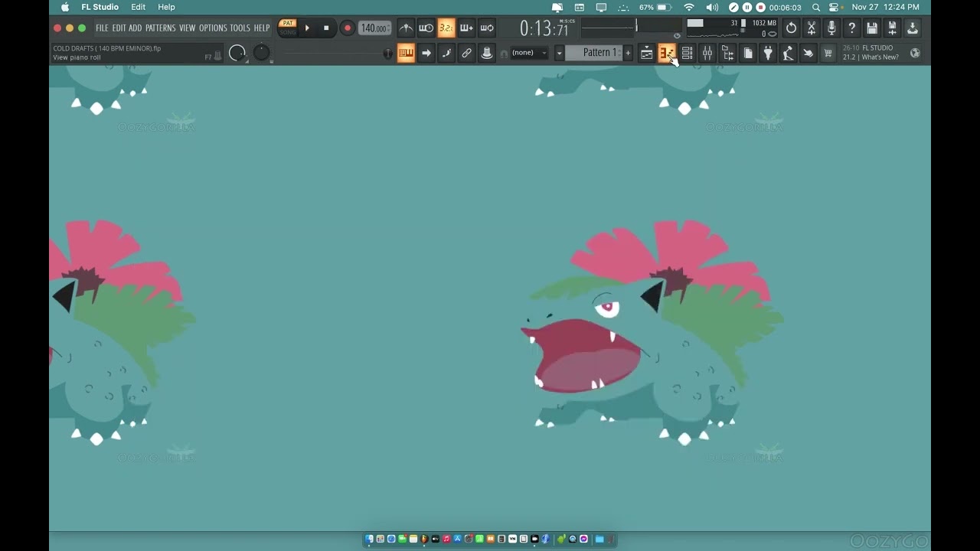980x551 pixels.
Task: Open the FL STUDIO 21.2 What's New link
Action: [x=871, y=53]
